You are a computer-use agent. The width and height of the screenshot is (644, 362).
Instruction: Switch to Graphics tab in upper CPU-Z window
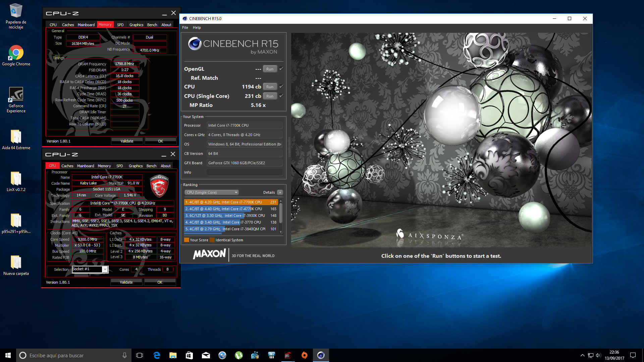tap(137, 25)
